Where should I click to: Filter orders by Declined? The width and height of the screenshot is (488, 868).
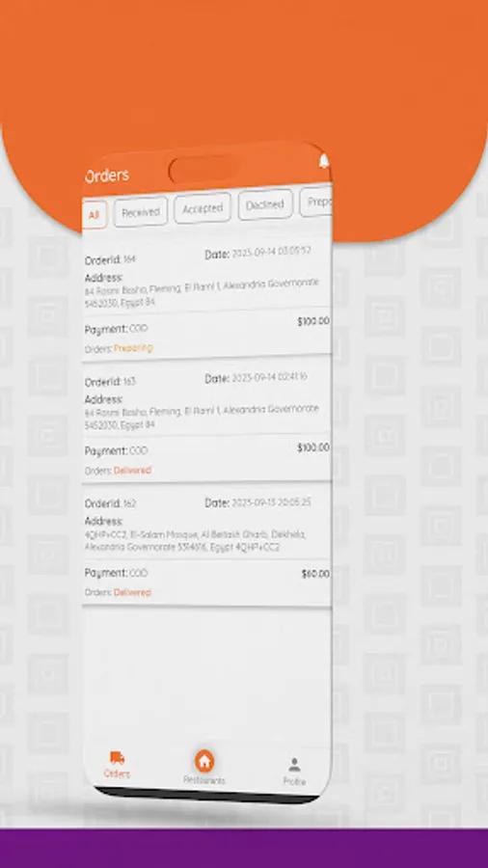265,204
